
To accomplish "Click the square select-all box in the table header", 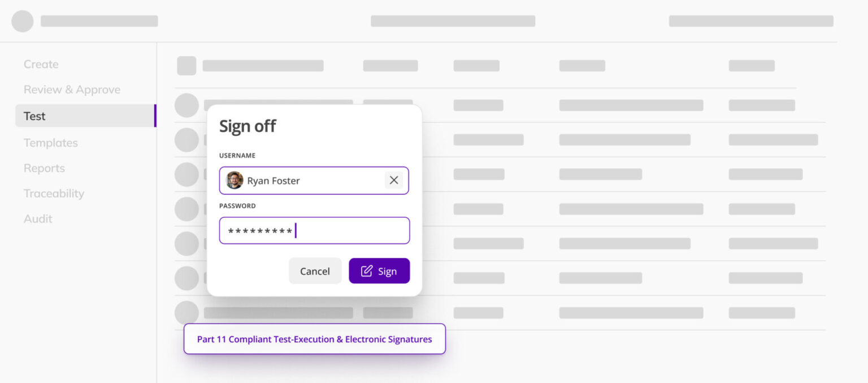I will (186, 66).
